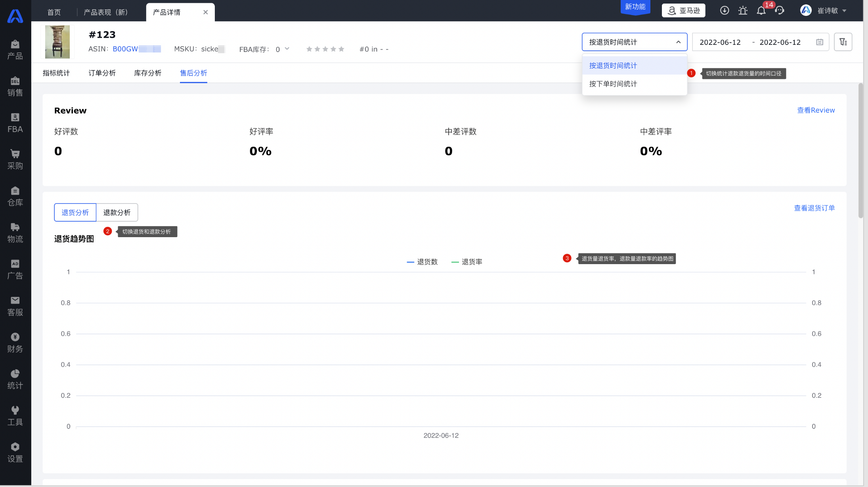Switch to 退款分析 toggle button
The height and width of the screenshot is (487, 868).
[117, 213]
